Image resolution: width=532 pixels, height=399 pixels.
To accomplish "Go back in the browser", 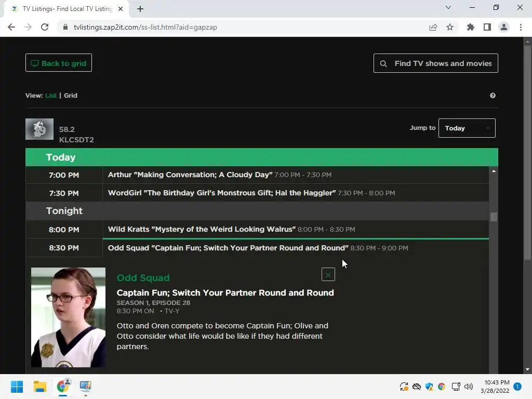I will pos(11,27).
